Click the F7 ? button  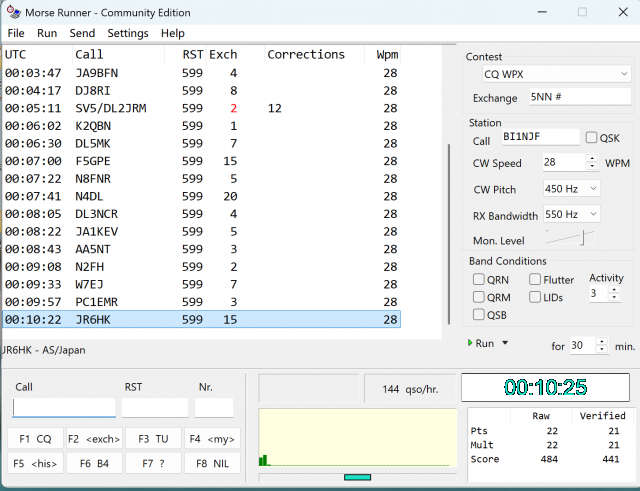pyautogui.click(x=153, y=463)
